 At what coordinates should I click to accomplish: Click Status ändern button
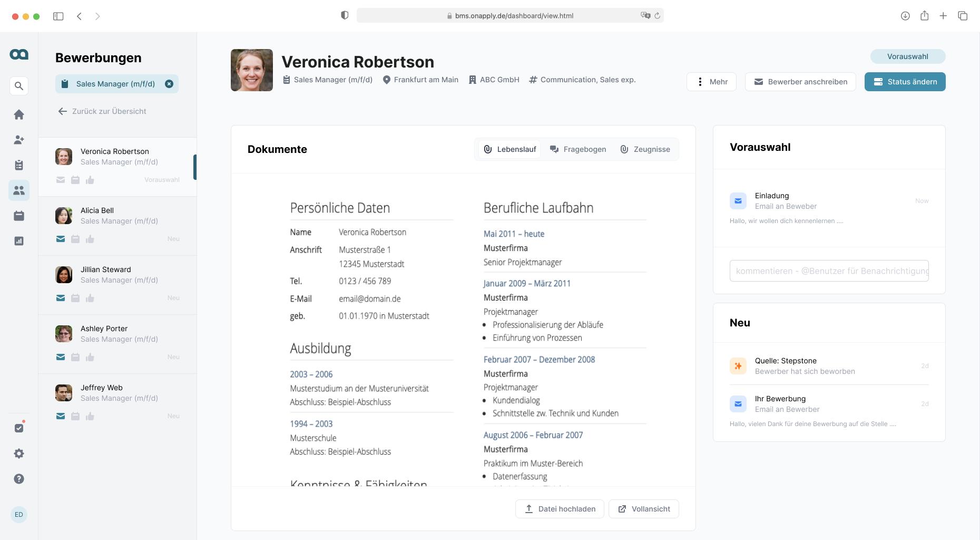[905, 82]
